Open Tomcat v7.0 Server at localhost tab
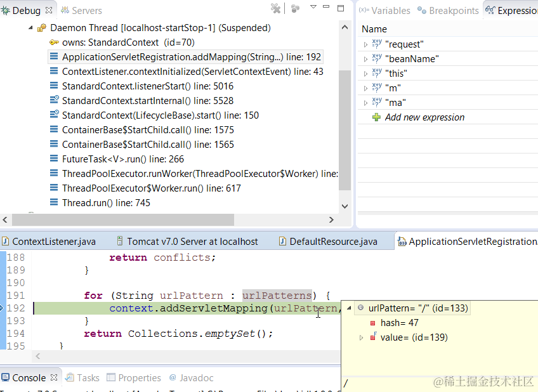This screenshot has width=538, height=392. click(187, 242)
